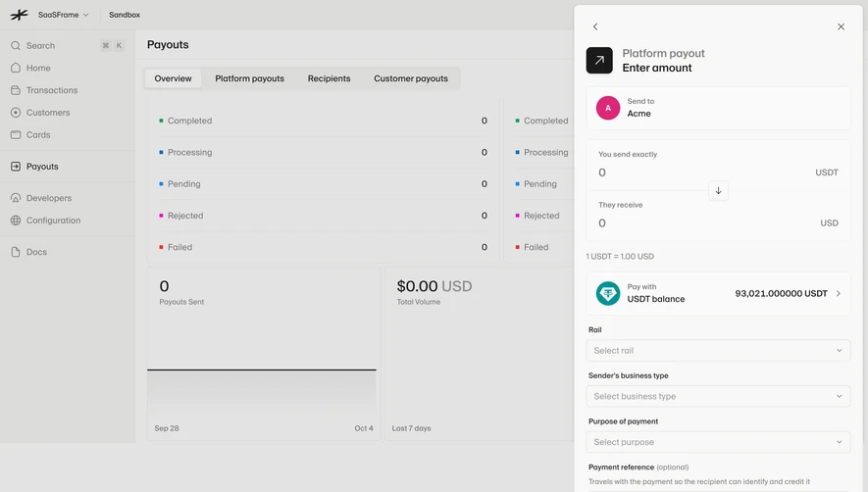Click the Docs file icon
868x492 pixels.
[16, 252]
